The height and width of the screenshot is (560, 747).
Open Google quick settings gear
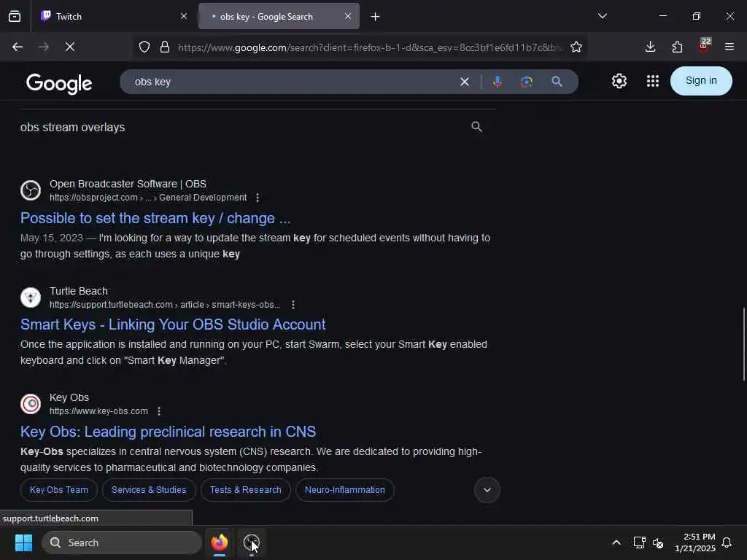click(x=619, y=81)
